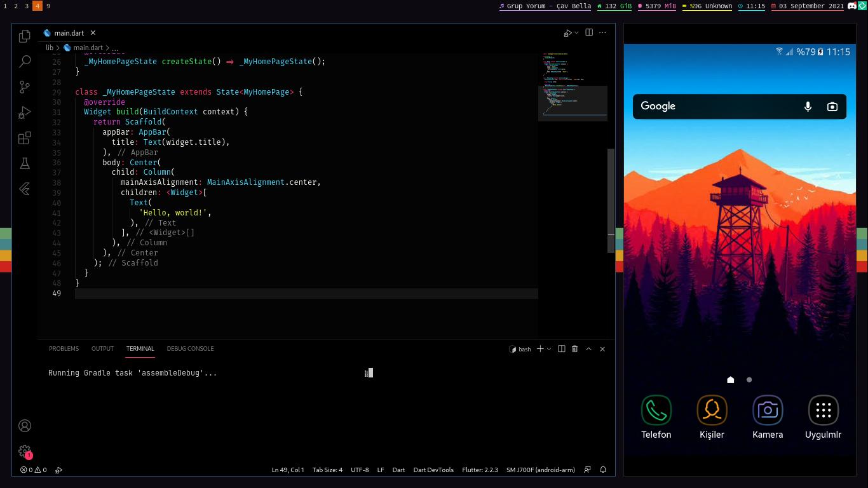Viewport: 868px width, 488px height.
Task: Create a new terminal with plus icon
Action: pos(540,348)
